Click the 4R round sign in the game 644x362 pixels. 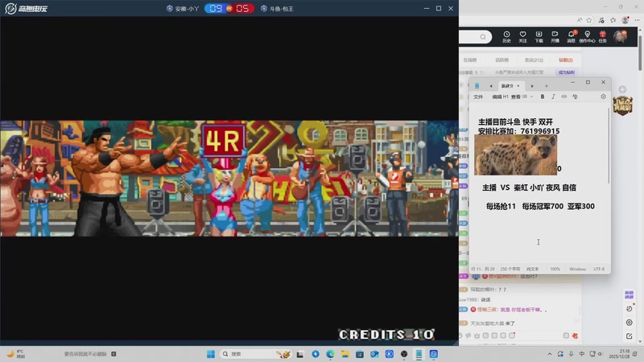(224, 141)
